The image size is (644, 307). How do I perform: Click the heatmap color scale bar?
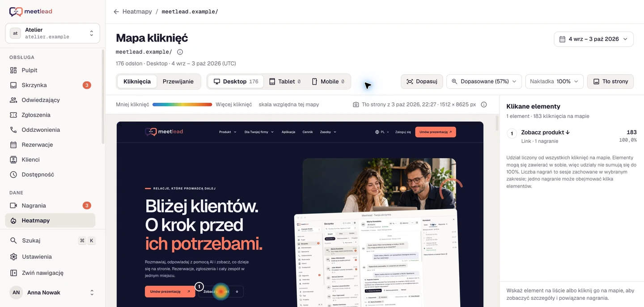pos(182,105)
